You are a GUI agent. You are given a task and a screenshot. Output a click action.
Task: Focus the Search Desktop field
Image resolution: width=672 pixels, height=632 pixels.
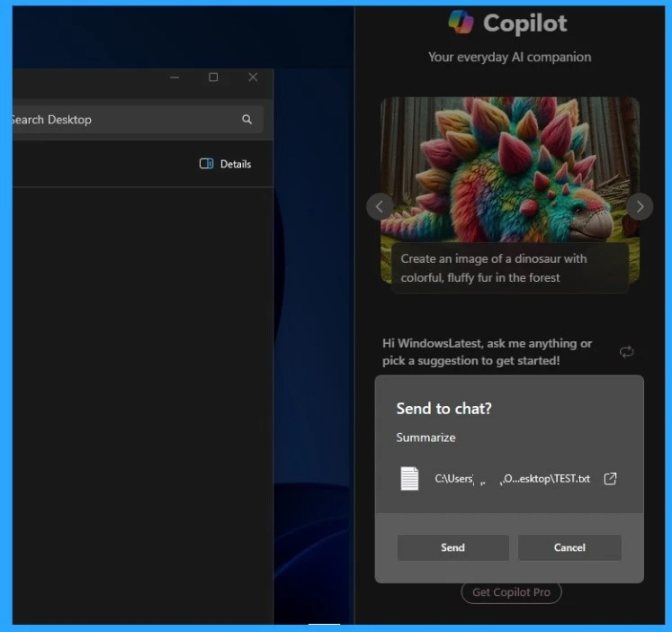coord(137,119)
